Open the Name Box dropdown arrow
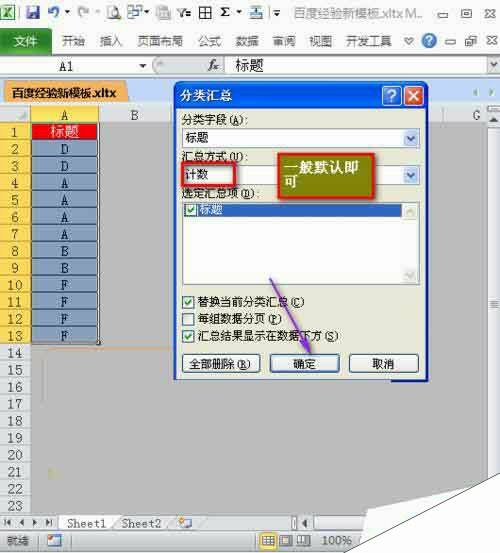The image size is (500, 553). coord(143,66)
